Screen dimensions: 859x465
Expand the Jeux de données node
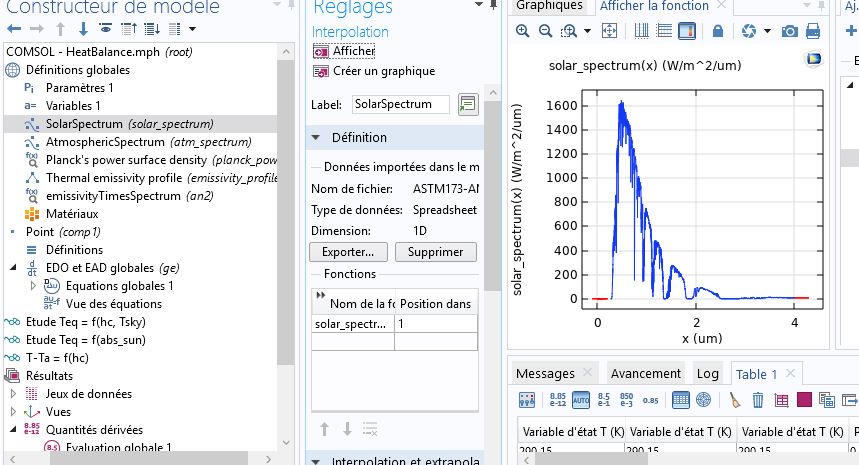(14, 394)
